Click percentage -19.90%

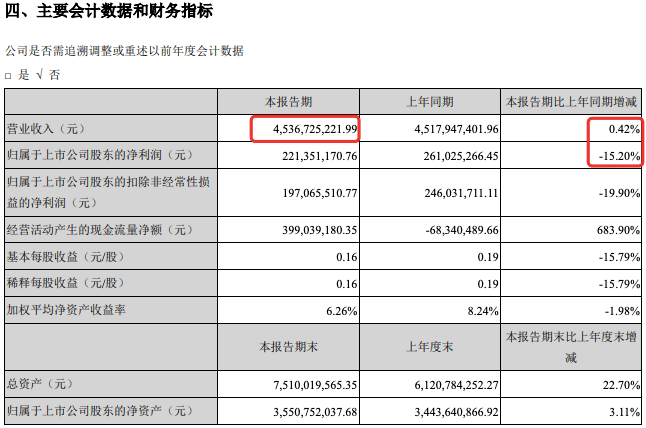point(620,193)
